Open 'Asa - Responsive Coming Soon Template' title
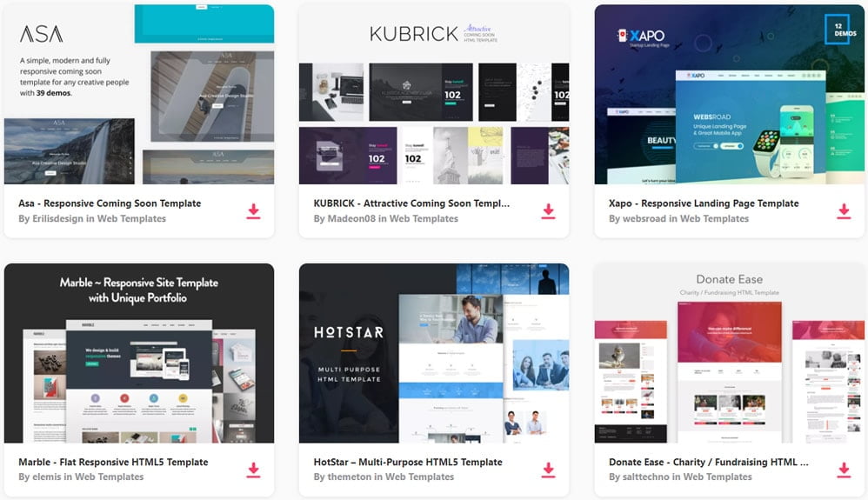 coord(110,203)
